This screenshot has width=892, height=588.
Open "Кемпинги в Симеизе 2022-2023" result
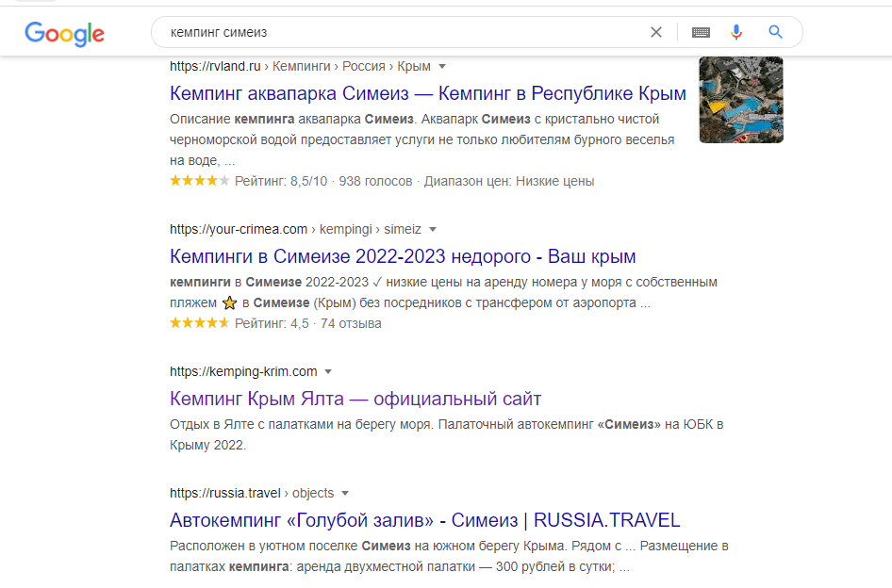tap(403, 256)
